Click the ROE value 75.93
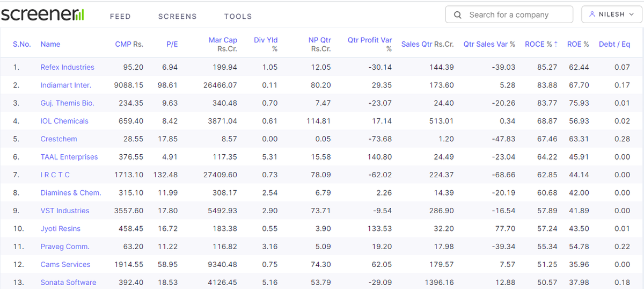644x289 pixels. click(x=579, y=103)
